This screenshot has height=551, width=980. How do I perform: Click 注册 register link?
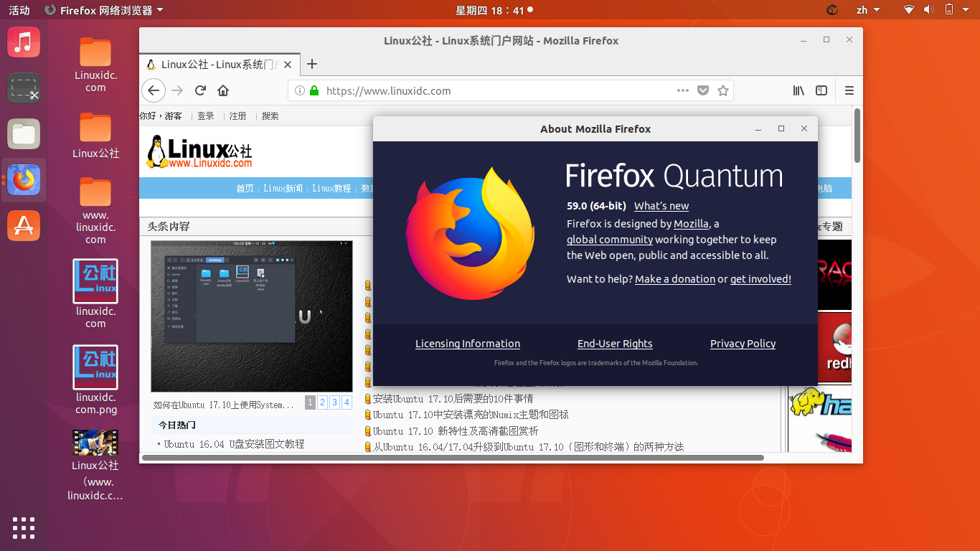pyautogui.click(x=237, y=116)
